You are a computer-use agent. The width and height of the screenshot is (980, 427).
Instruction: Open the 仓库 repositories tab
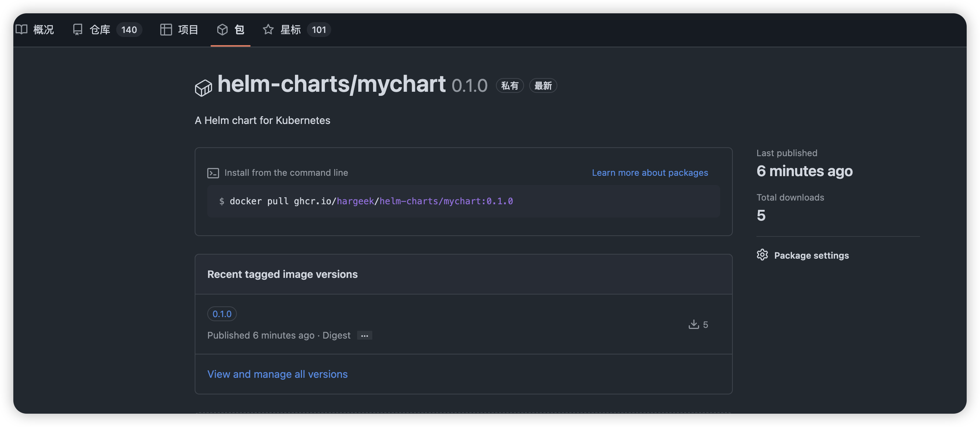[100, 30]
